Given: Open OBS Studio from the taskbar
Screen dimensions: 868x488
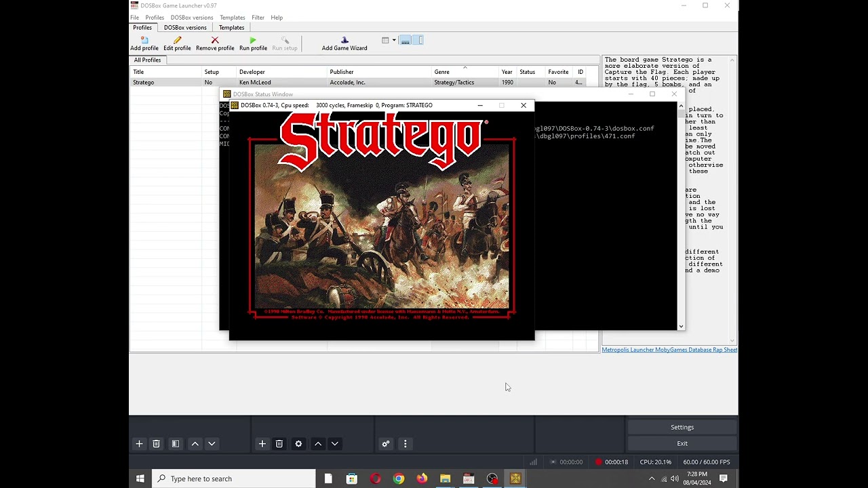Looking at the screenshot, I should point(492,479).
